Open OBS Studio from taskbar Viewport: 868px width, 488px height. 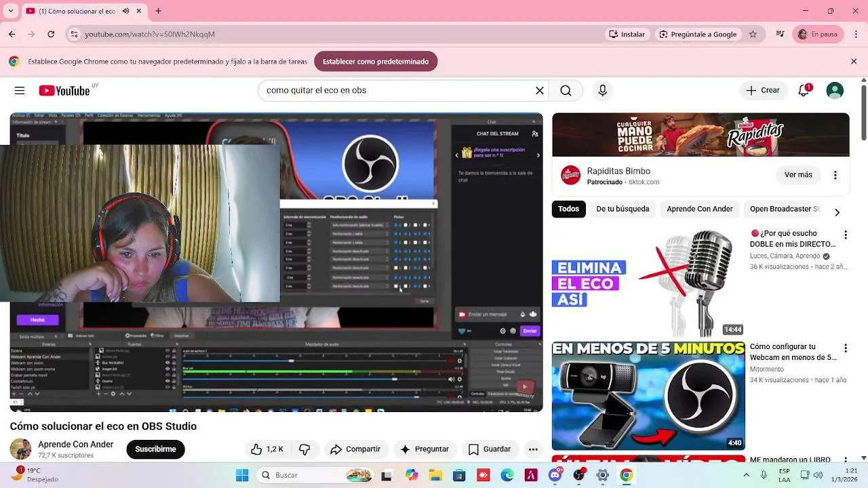(x=579, y=475)
